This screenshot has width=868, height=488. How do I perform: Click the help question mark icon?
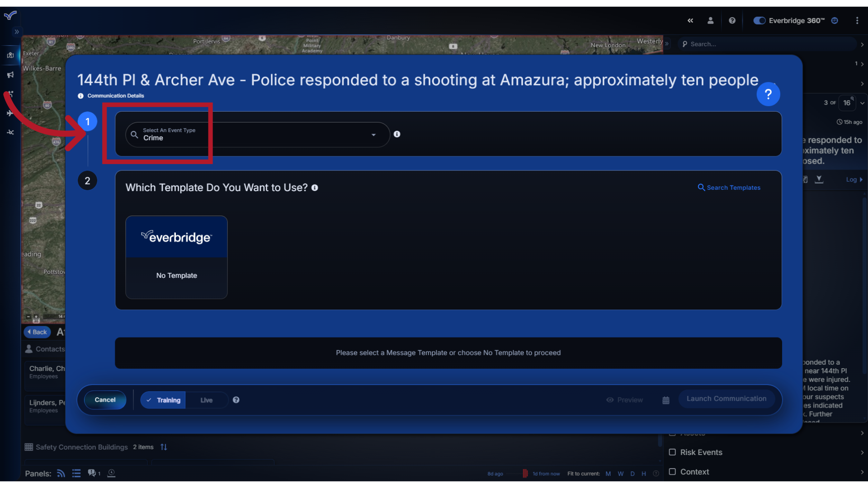click(x=769, y=94)
